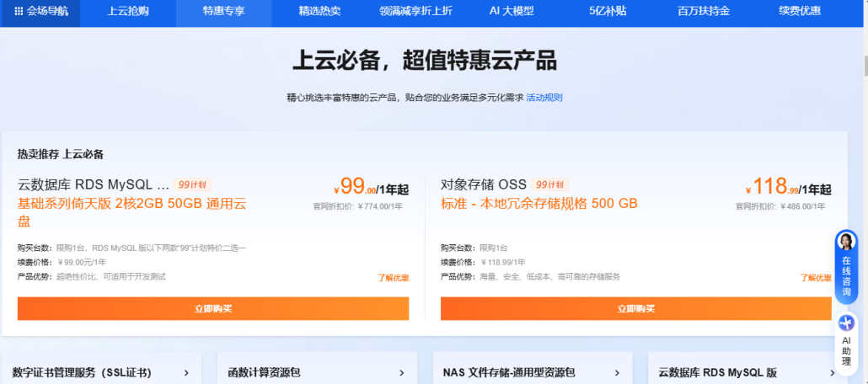Click the 99计划 badge beside 对象存储 OSS
868x384 pixels.
coord(549,184)
